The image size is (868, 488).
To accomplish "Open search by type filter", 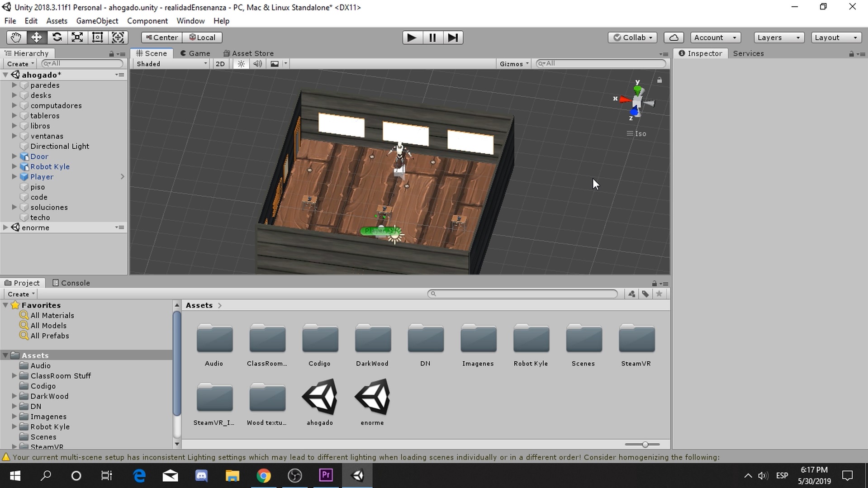I will tap(632, 294).
